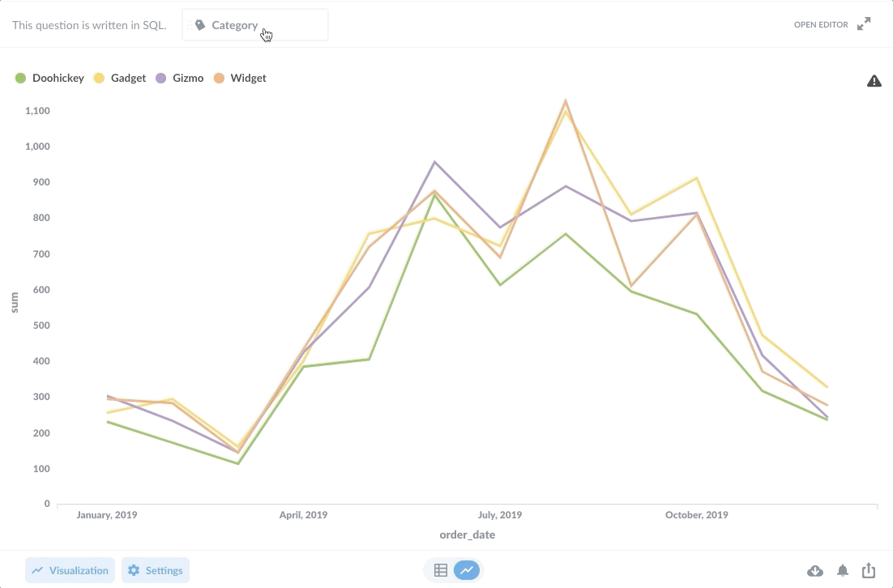Click the share export icon
This screenshot has height=588, width=893.
pyautogui.click(x=869, y=571)
